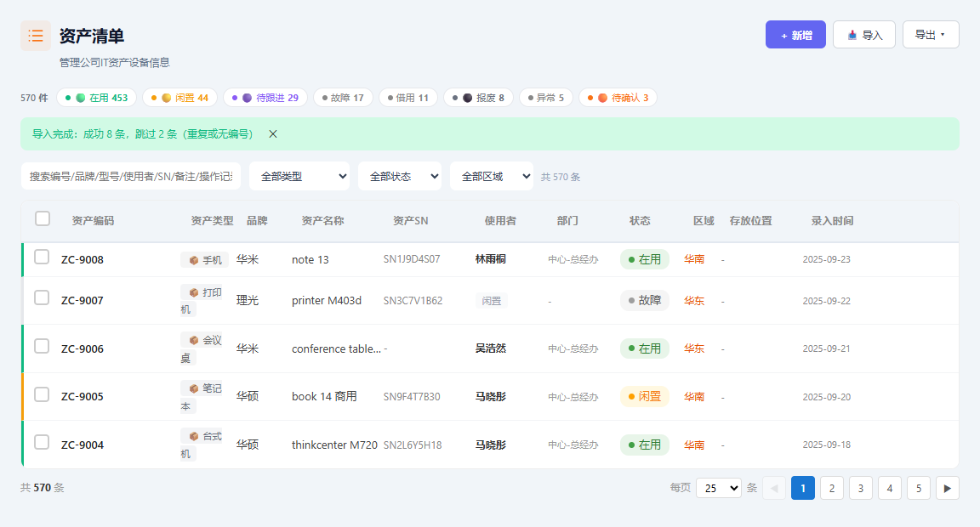This screenshot has width=980, height=527.
Task: Expand the 全部区域 dropdown
Action: point(491,177)
